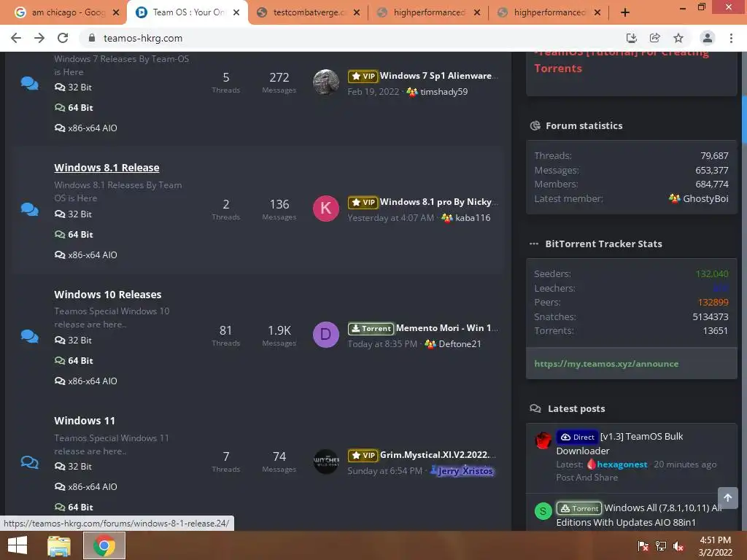Click the pink K user avatar
Screen dimensions: 747x560
326,208
